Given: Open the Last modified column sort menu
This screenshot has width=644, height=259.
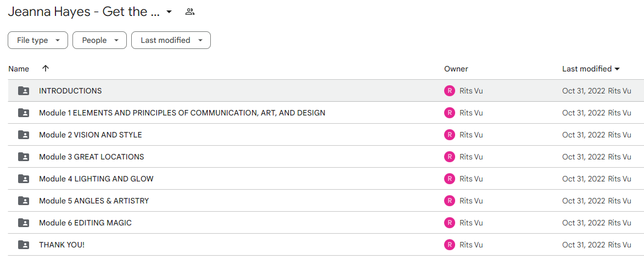Looking at the screenshot, I should (x=591, y=69).
